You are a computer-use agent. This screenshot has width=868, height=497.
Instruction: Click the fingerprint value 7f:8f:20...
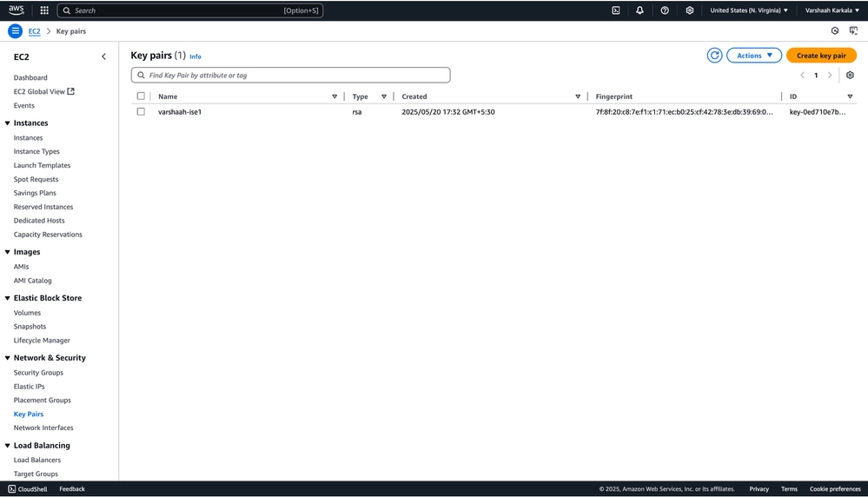(684, 112)
